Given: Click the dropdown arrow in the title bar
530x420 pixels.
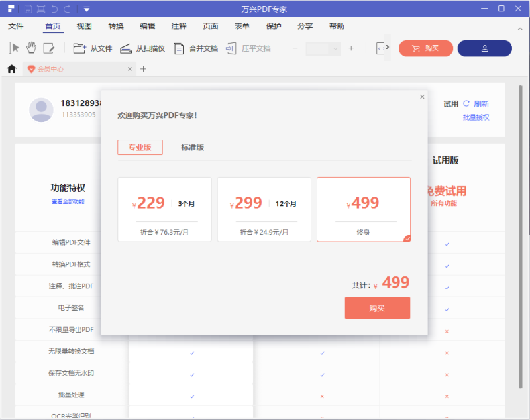Looking at the screenshot, I should pyautogui.click(x=86, y=9).
